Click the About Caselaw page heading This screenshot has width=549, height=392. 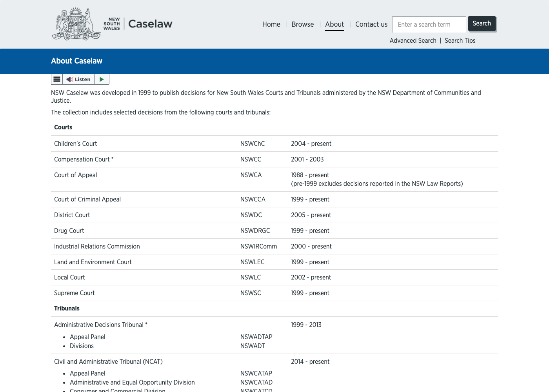coord(76,61)
